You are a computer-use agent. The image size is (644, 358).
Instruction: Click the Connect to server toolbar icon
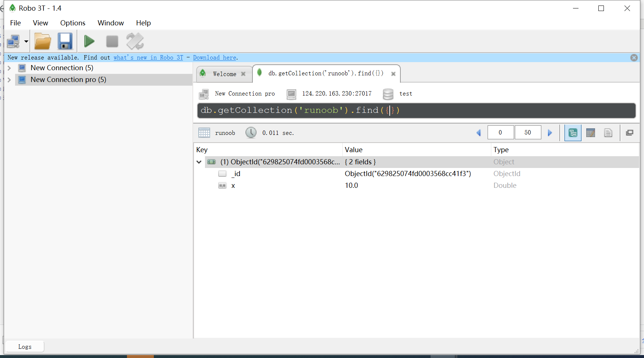pos(14,41)
